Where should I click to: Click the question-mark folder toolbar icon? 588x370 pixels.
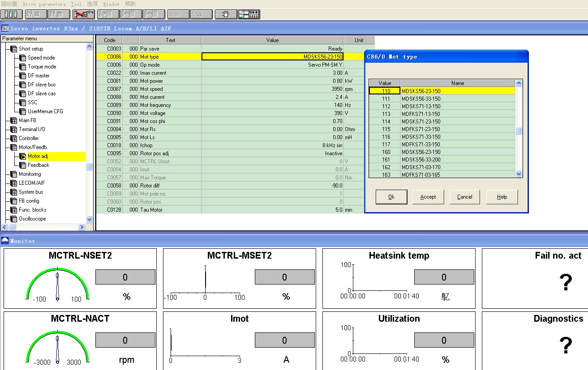click(59, 14)
